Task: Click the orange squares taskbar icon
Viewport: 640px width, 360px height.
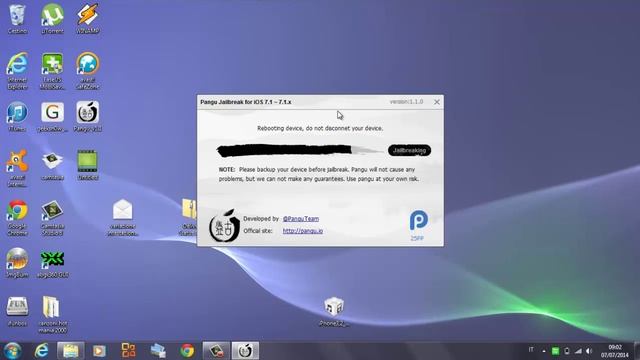Action: 129,351
